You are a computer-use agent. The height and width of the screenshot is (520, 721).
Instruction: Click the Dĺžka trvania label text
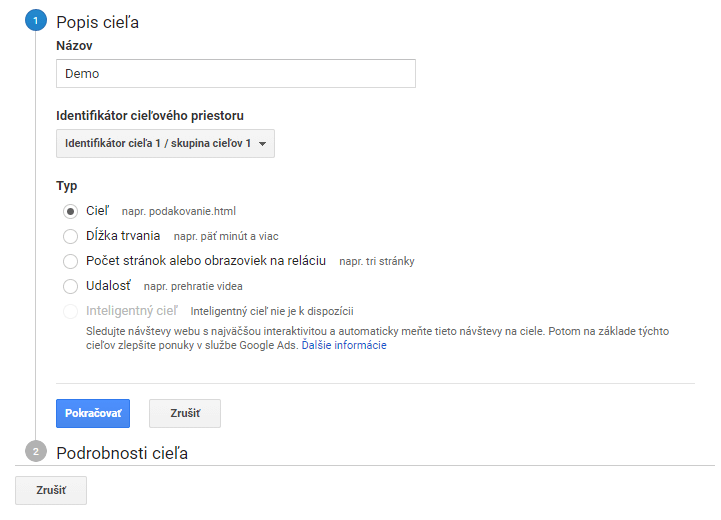pyautogui.click(x=123, y=236)
